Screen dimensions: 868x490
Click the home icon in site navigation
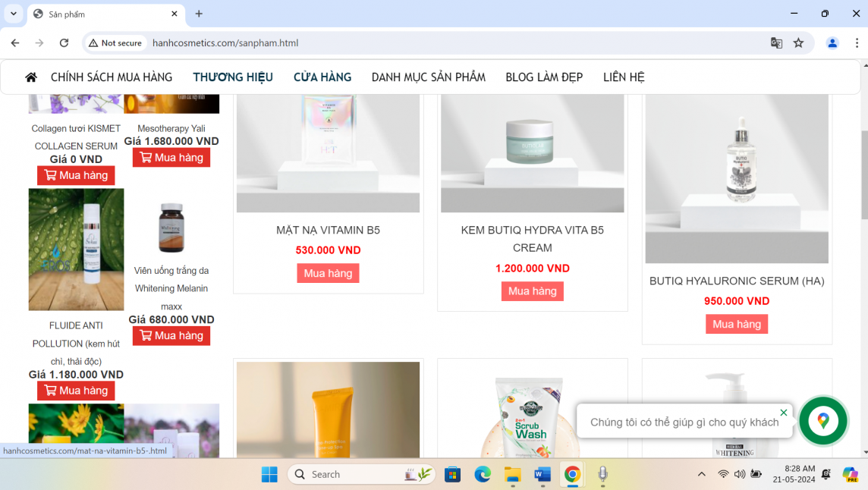coord(30,77)
